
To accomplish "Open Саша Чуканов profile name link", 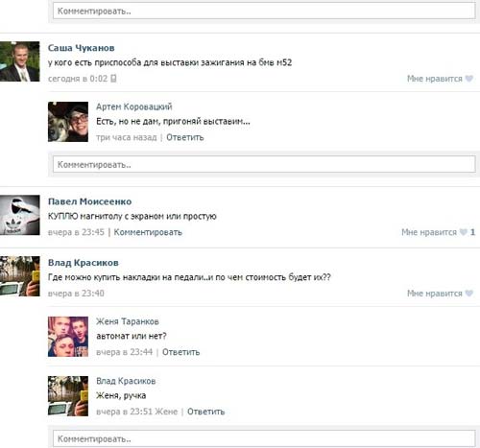I will [82, 48].
